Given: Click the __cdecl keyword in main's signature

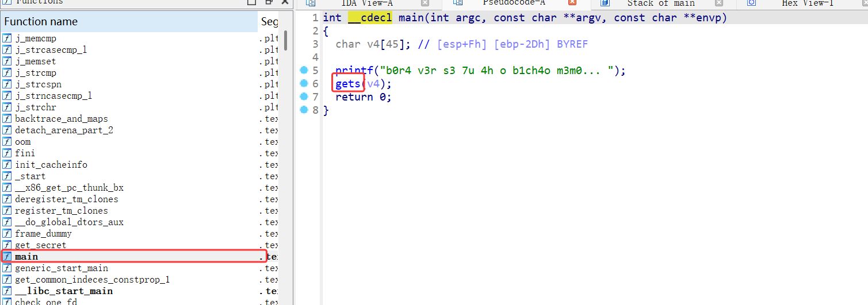Looking at the screenshot, I should click(370, 18).
